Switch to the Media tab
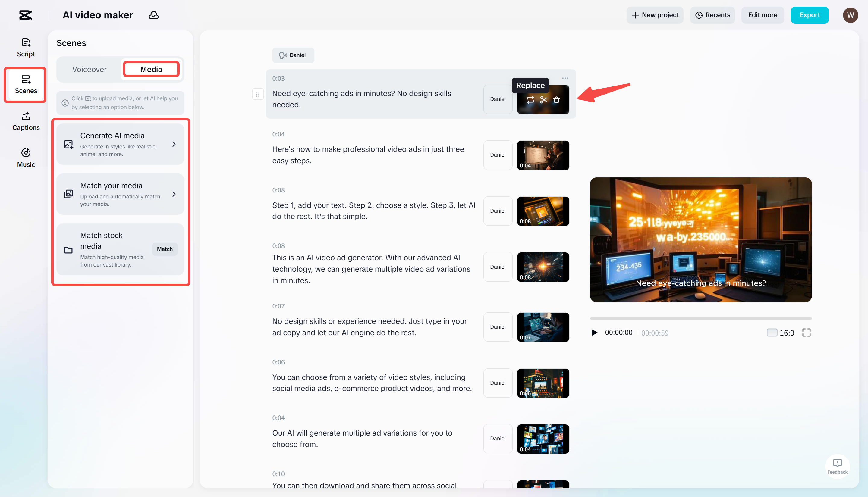The width and height of the screenshot is (868, 497). pos(151,69)
